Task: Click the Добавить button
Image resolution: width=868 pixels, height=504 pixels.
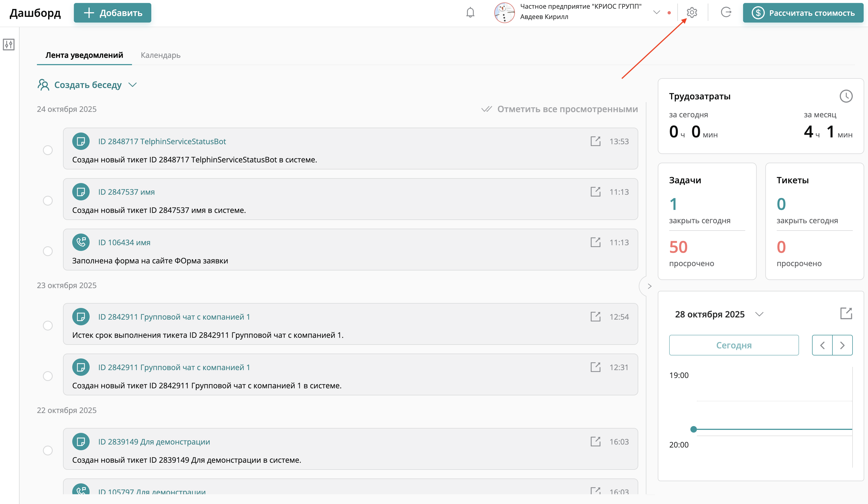Action: [112, 13]
